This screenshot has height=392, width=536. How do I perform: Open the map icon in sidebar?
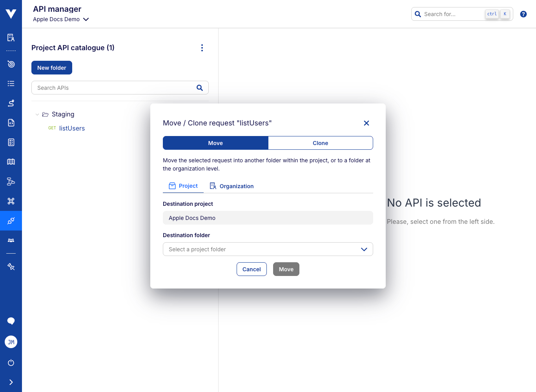coord(11,162)
